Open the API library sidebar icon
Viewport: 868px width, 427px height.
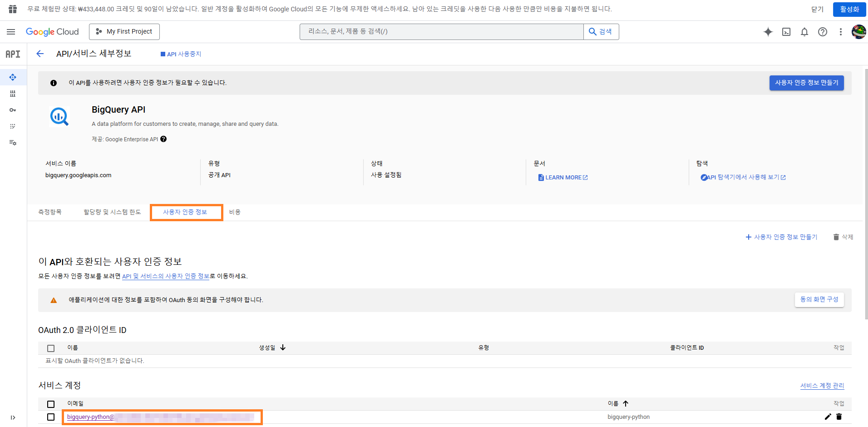coord(13,94)
